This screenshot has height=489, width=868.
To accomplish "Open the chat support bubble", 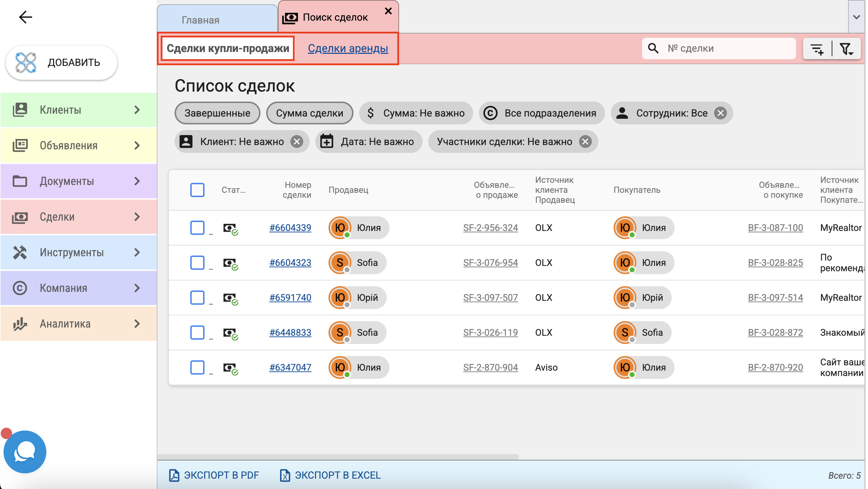I will tap(25, 452).
